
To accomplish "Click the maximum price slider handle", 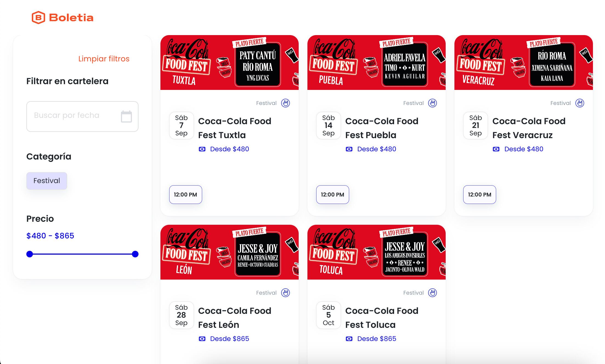I will tap(135, 254).
